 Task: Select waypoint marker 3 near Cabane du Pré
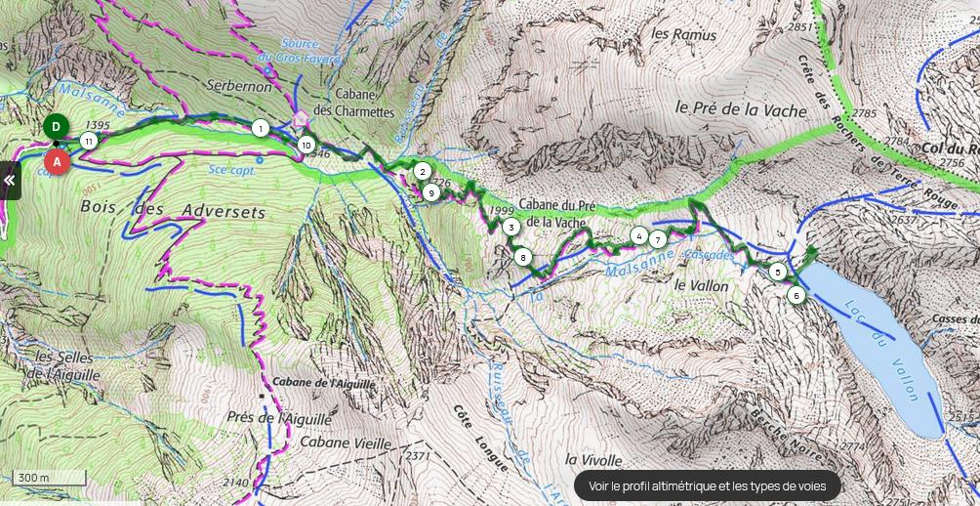(x=510, y=227)
